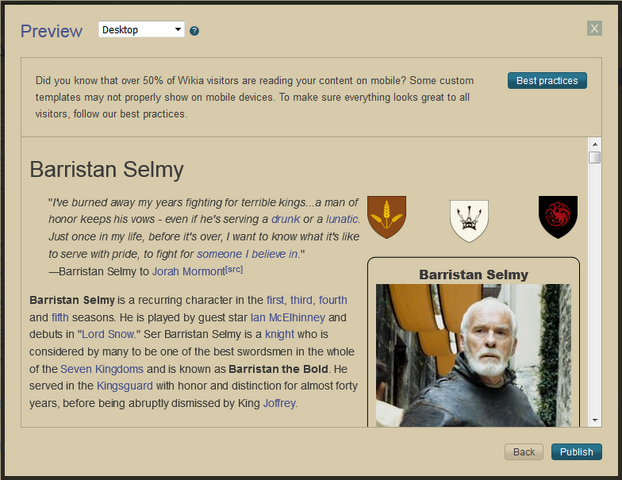The height and width of the screenshot is (480, 622).
Task: Open the 'fifth' season link
Action: 60,317
